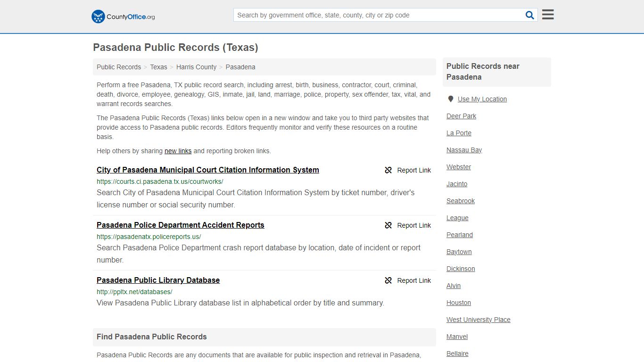Open League public records
The image size is (644, 362).
point(457,218)
